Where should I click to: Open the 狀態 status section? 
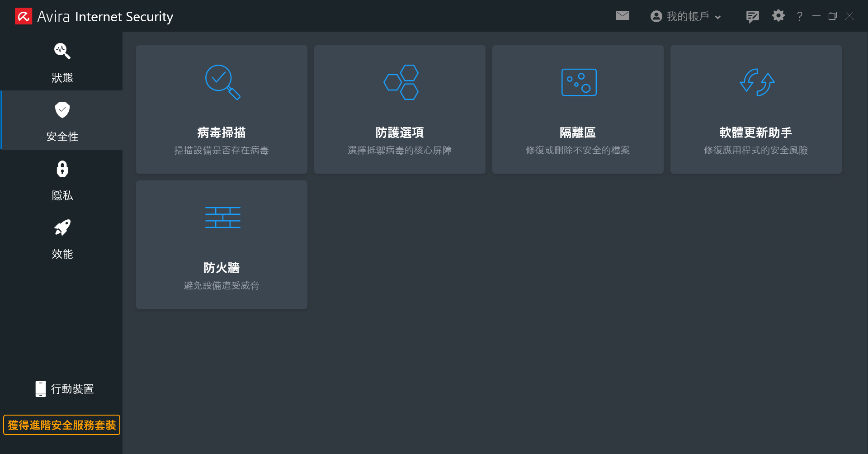(62, 62)
